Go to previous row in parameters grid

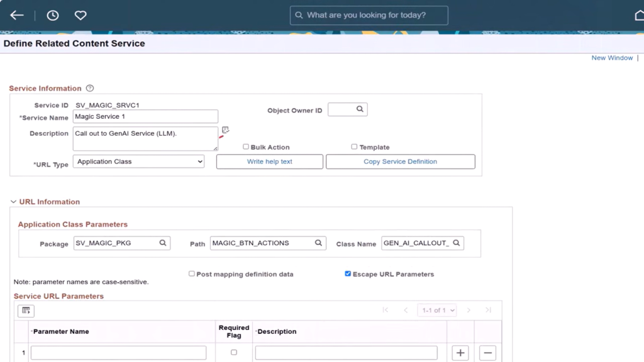point(406,310)
